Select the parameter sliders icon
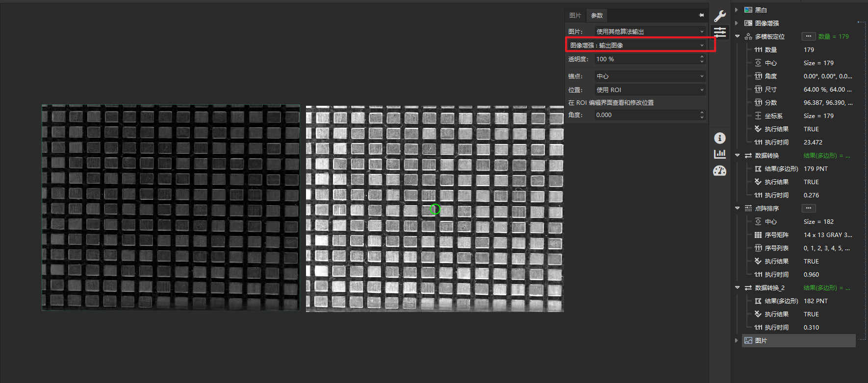The height and width of the screenshot is (383, 868). 719,33
